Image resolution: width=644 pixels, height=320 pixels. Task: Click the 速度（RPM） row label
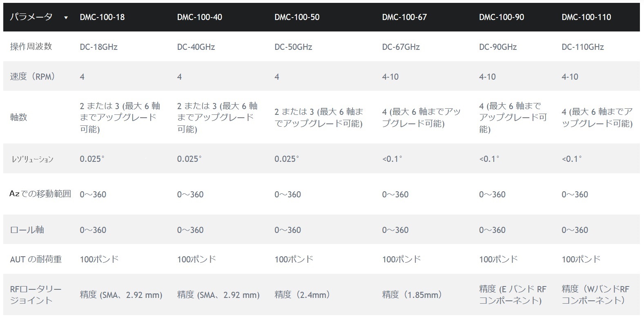tap(33, 76)
